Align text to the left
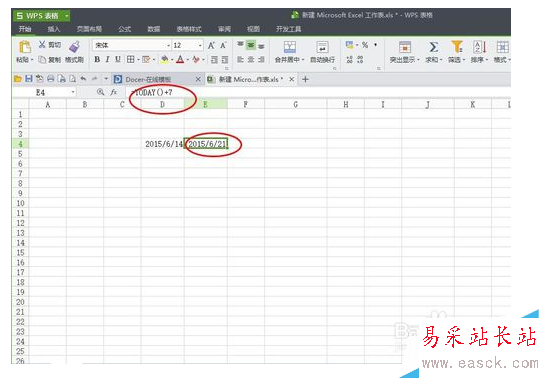Image resolution: width=539 pixels, height=378 pixels. pos(240,59)
